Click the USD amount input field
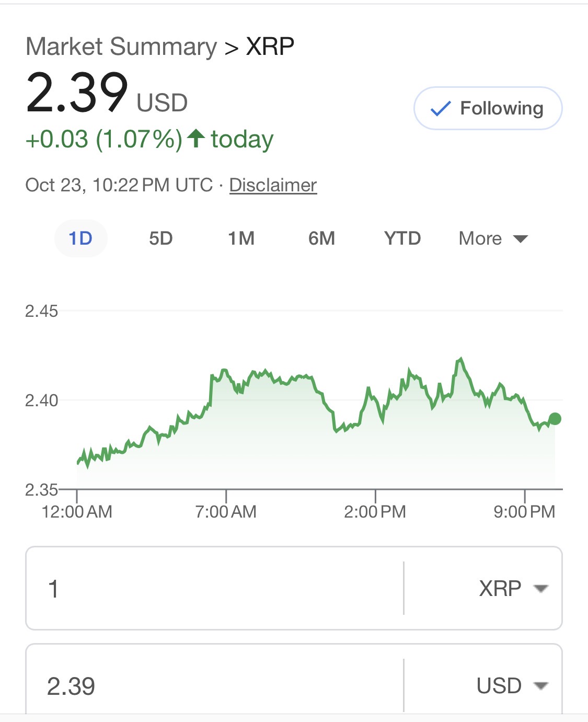 (214, 685)
